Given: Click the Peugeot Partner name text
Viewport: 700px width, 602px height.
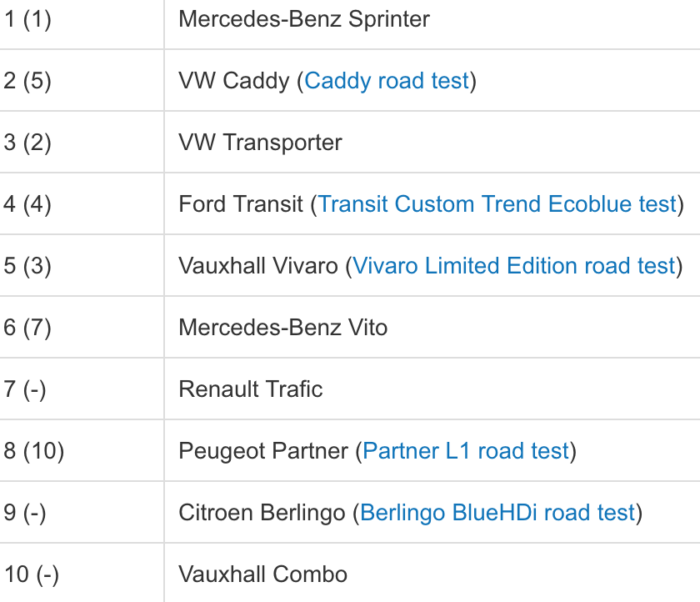Looking at the screenshot, I should pos(263,450).
